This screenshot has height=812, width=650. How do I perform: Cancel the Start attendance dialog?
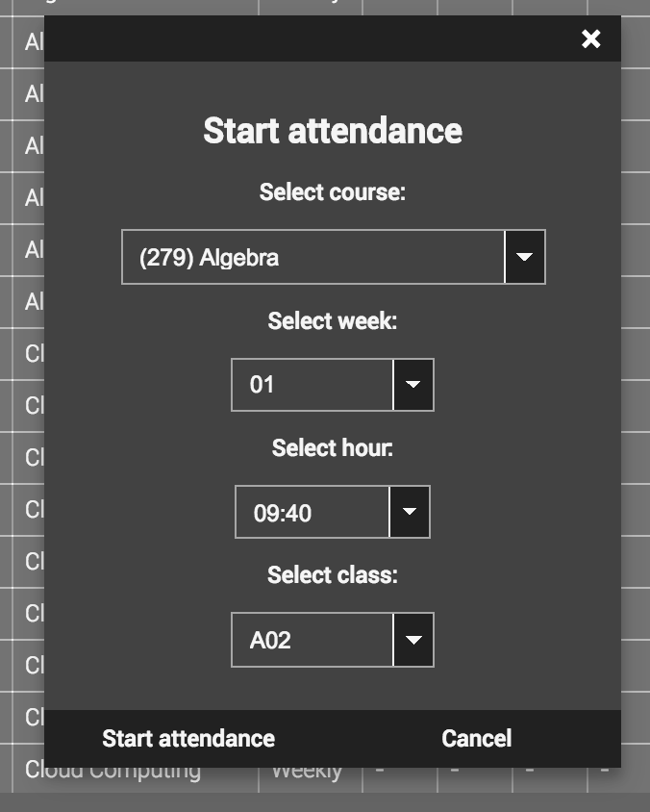pos(476,738)
